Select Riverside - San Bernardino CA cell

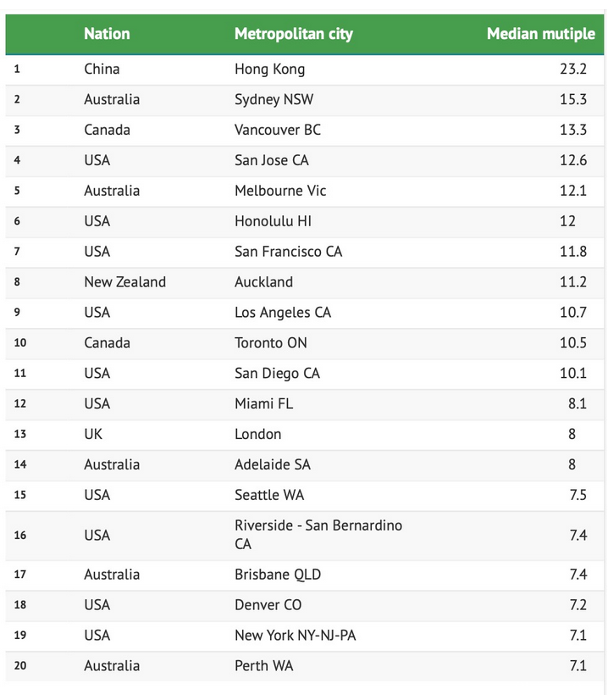click(x=318, y=535)
